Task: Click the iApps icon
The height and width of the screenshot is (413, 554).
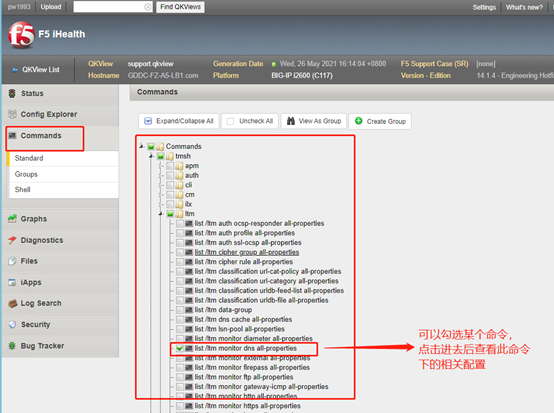Action: point(12,282)
